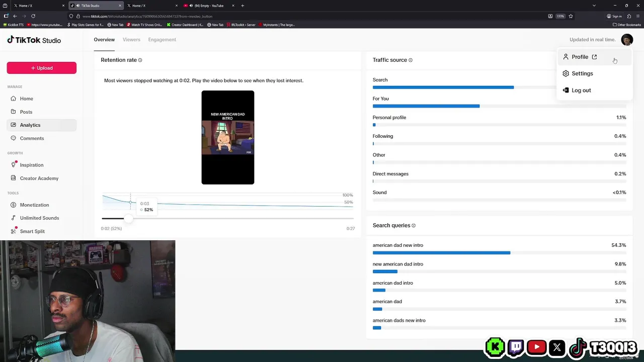This screenshot has height=362, width=644.
Task: Click the YouTube icon in overlay
Action: (x=536, y=347)
